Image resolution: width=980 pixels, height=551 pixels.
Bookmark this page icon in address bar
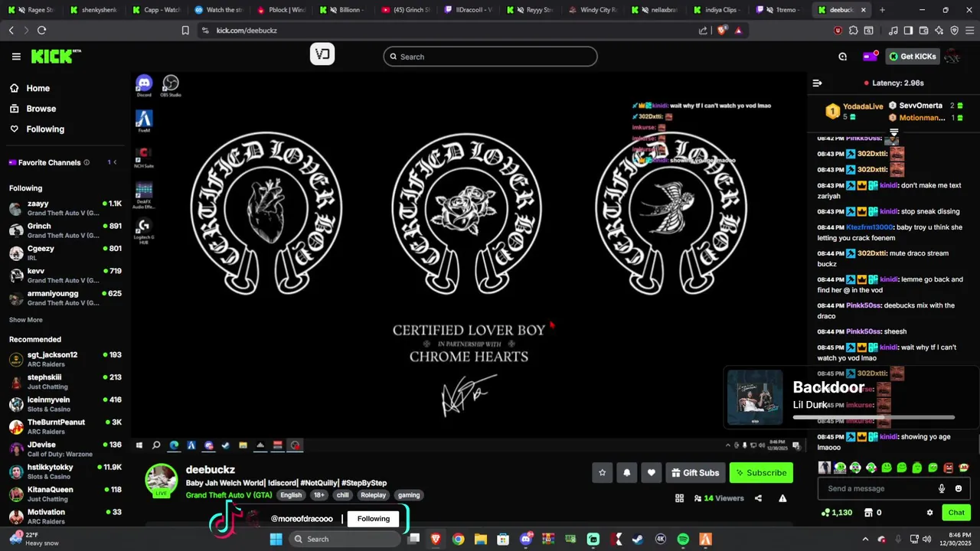click(185, 31)
